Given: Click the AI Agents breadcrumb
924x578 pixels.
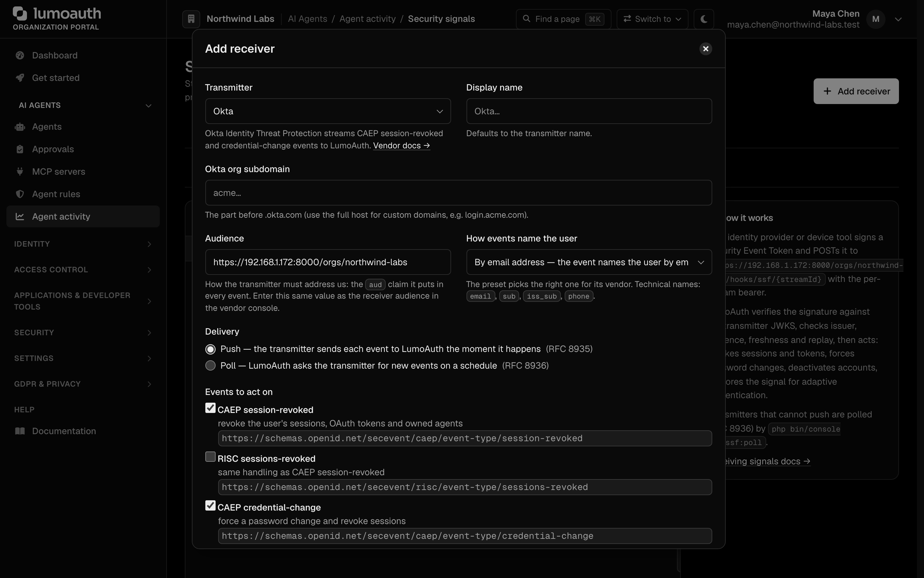Looking at the screenshot, I should click(307, 19).
